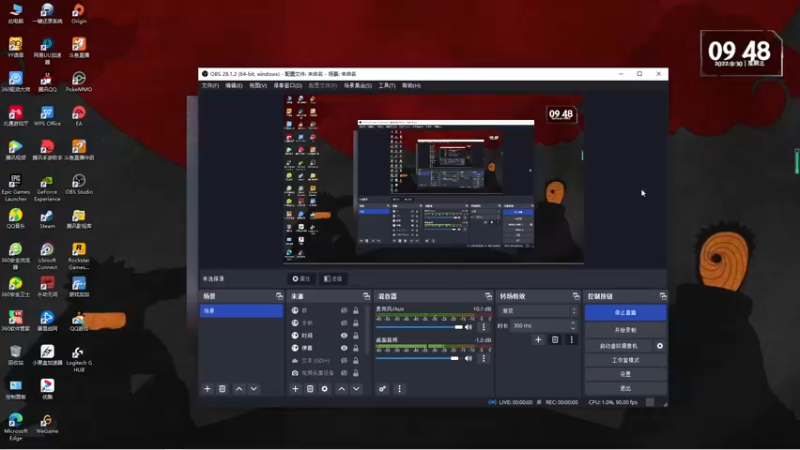Open Epic Games Launcher desktop icon
Image resolution: width=800 pixels, height=450 pixels.
point(15,187)
